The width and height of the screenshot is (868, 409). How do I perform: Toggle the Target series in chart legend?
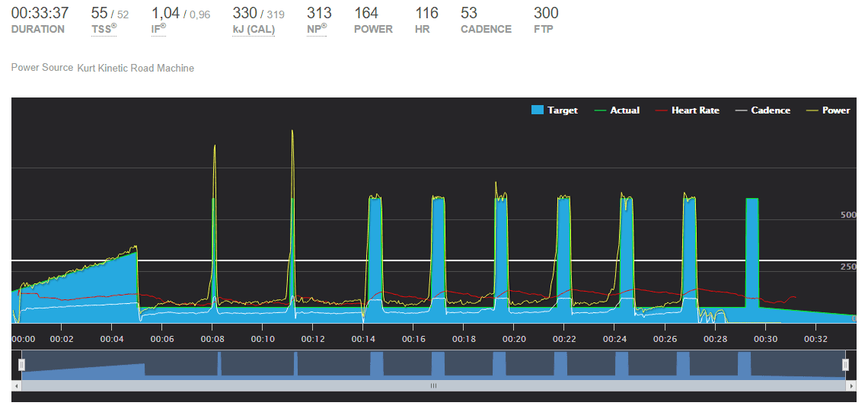point(554,110)
